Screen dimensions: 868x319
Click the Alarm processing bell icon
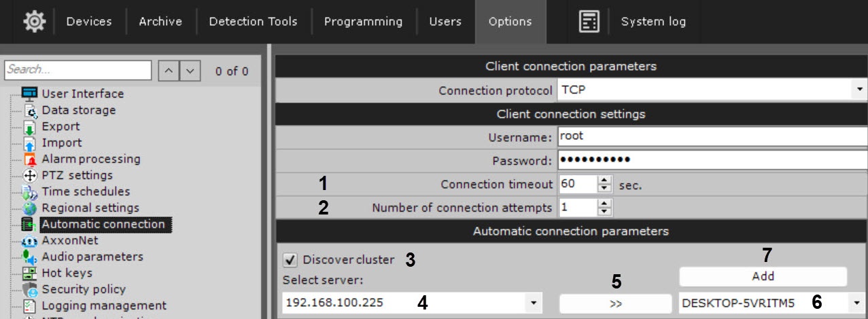click(x=30, y=159)
